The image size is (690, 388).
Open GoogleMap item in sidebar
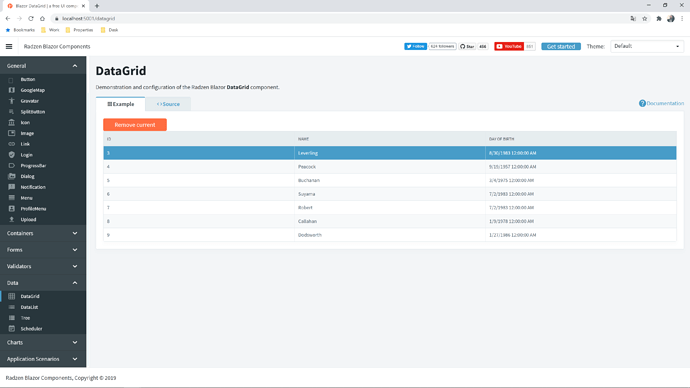coord(32,90)
